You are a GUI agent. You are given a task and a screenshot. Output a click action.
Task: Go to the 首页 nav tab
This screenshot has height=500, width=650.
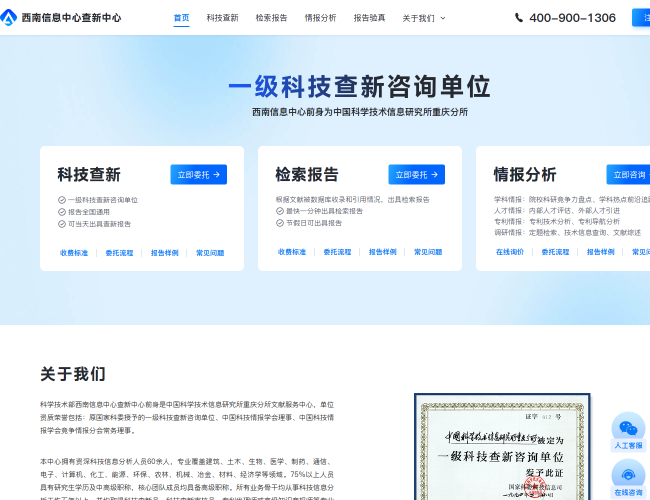click(181, 18)
